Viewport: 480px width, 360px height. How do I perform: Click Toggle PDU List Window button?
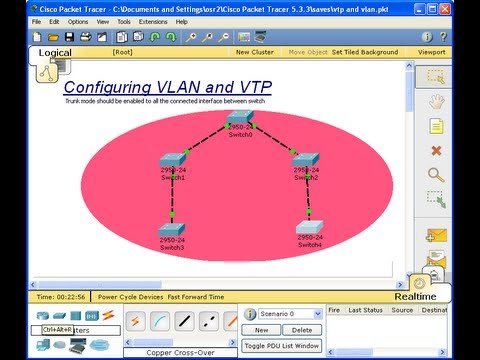click(282, 346)
